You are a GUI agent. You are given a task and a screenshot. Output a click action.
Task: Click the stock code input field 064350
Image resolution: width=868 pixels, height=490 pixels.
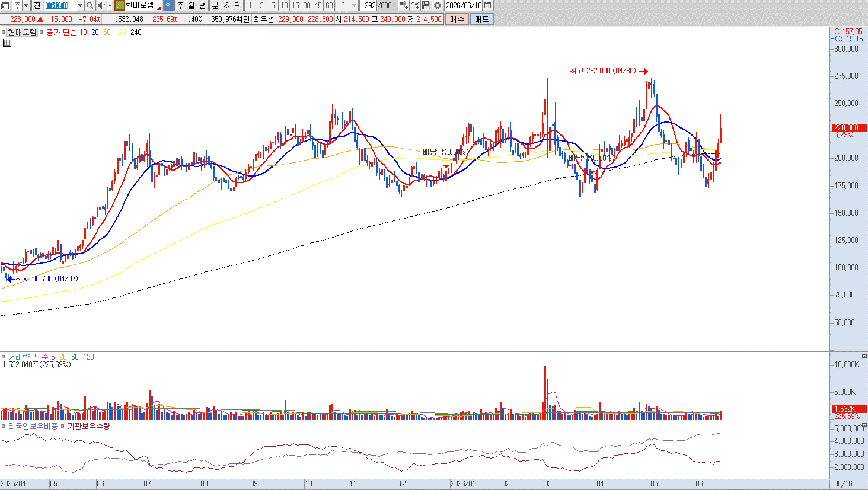pos(60,5)
